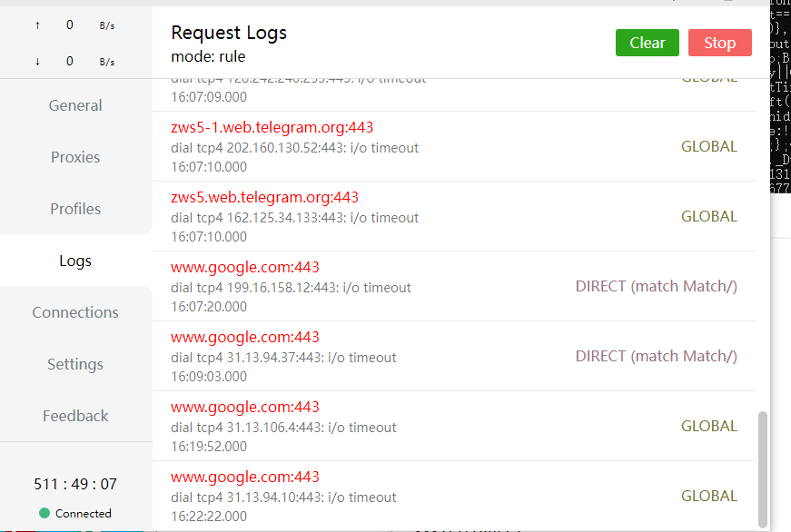This screenshot has width=791, height=532.
Task: Open the Connections tab
Action: 75,312
